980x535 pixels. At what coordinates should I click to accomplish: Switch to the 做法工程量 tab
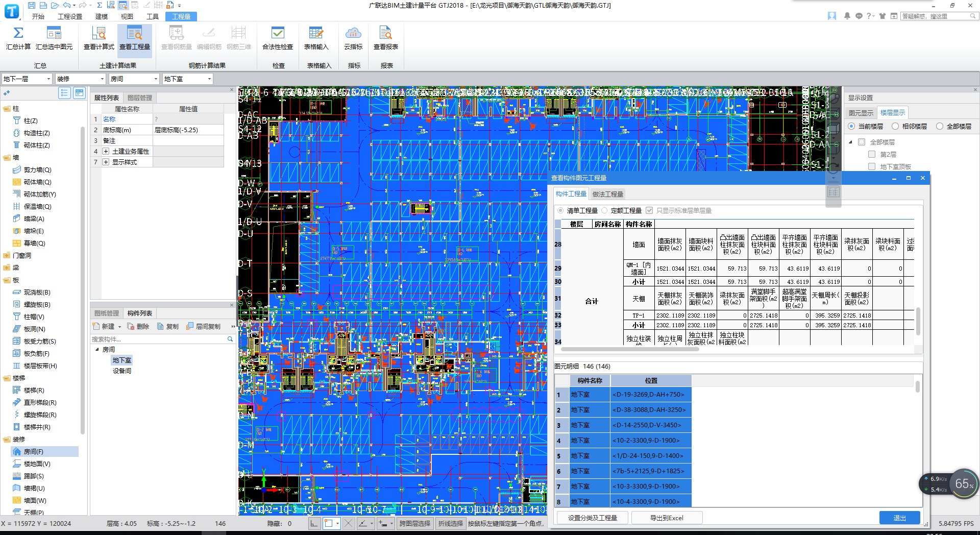coord(607,194)
